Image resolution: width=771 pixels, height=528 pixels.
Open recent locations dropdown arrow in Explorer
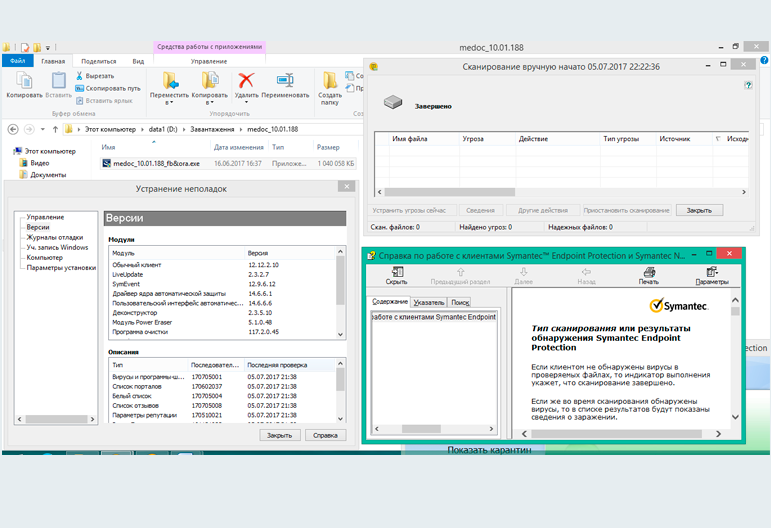[43, 129]
